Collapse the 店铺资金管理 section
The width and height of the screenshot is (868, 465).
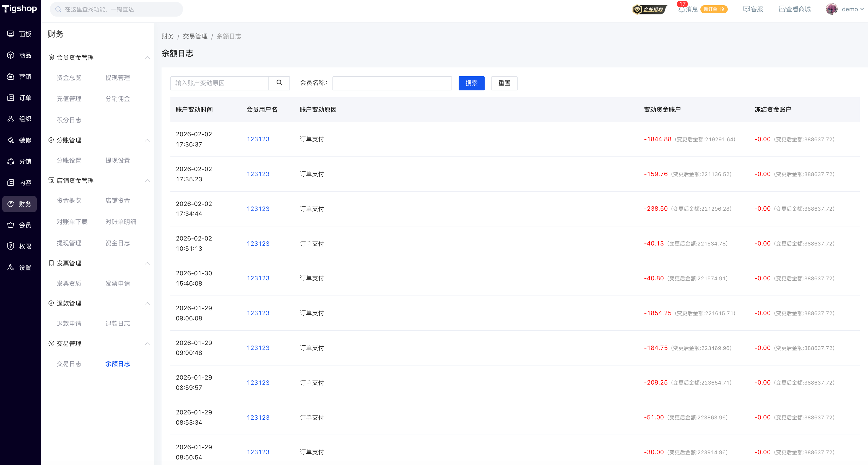147,181
